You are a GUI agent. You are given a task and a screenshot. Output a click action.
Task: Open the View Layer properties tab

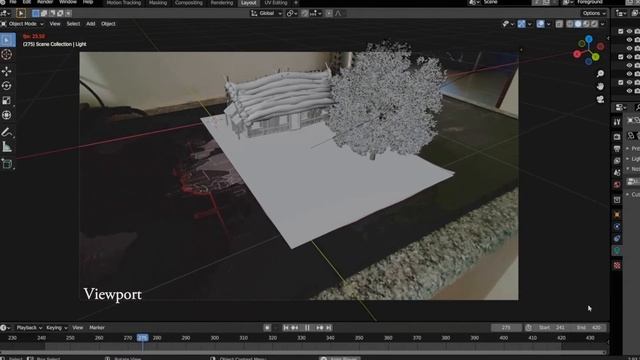(617, 160)
